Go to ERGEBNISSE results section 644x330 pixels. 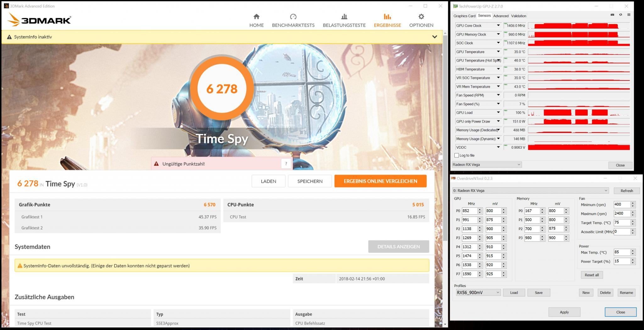point(387,21)
